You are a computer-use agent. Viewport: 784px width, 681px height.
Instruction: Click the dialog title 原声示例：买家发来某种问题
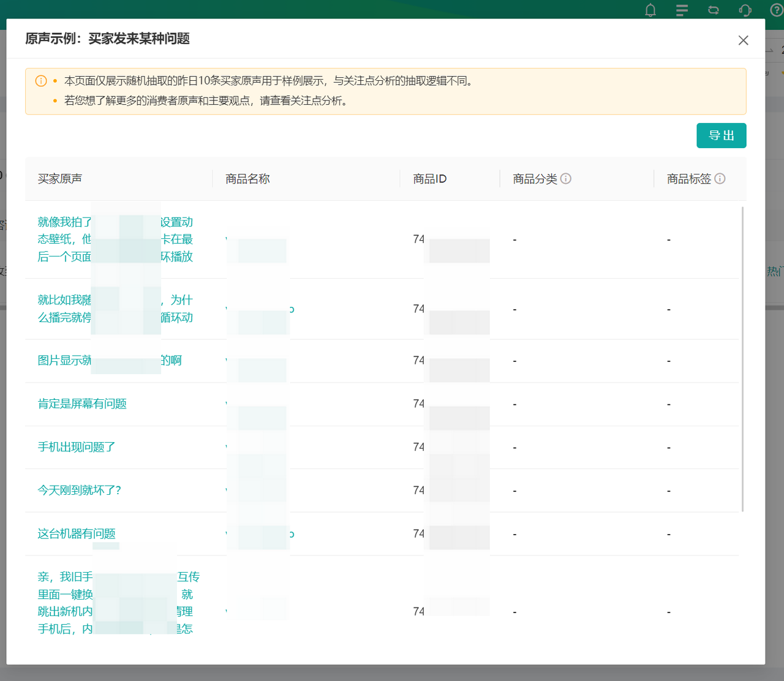(107, 39)
